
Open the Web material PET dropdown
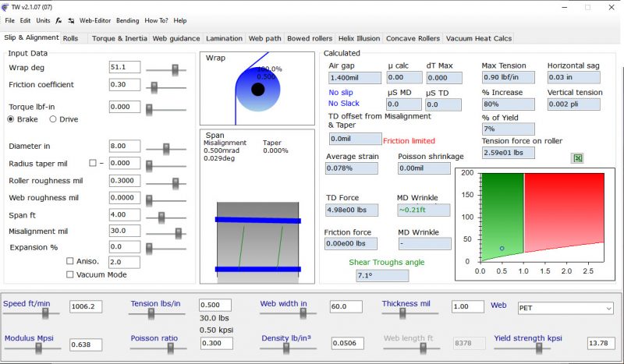(565, 309)
